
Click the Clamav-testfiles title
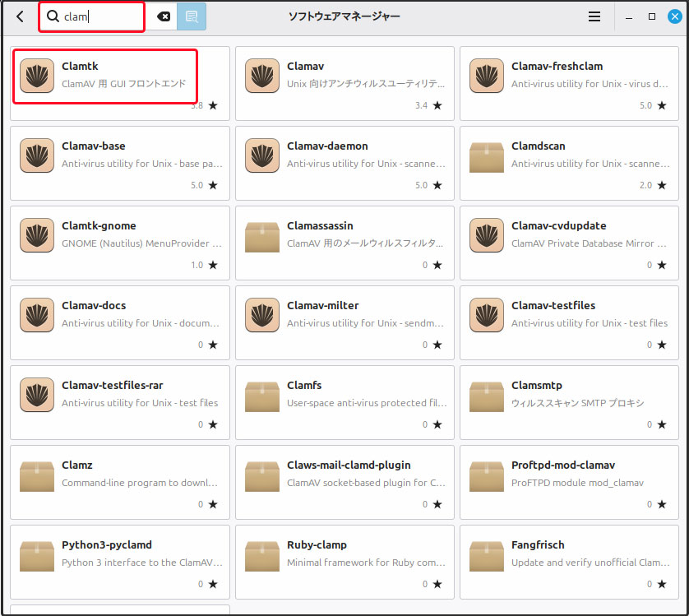click(x=553, y=305)
